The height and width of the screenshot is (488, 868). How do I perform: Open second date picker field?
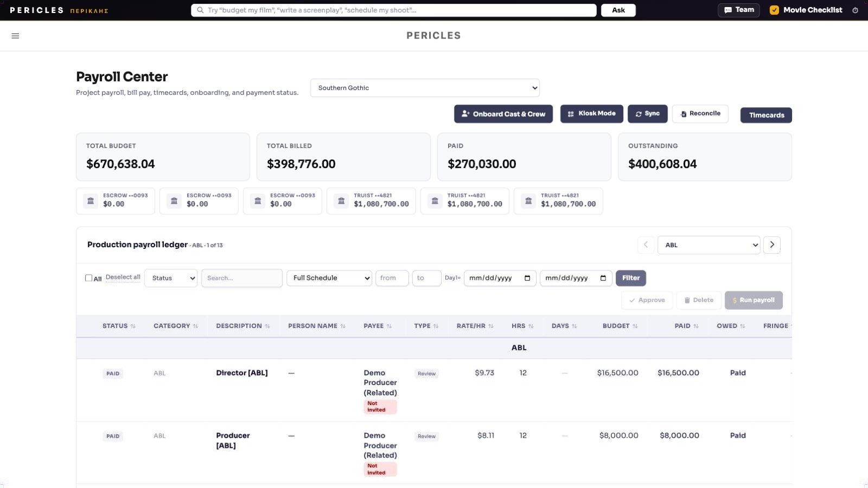(576, 278)
